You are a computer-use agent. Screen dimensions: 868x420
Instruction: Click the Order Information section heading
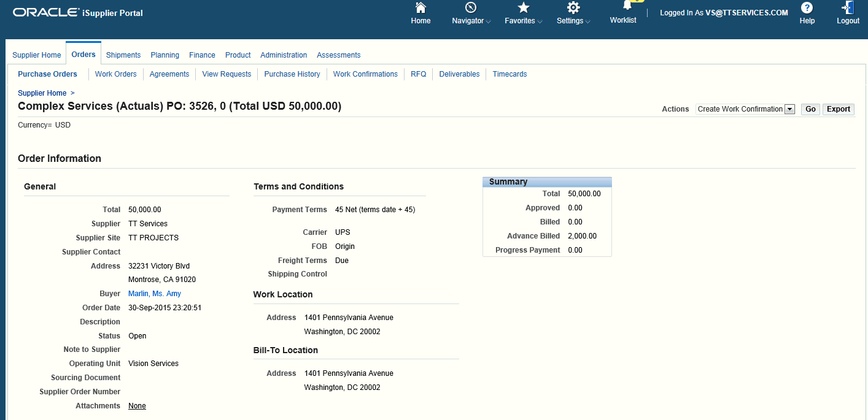pyautogui.click(x=60, y=158)
